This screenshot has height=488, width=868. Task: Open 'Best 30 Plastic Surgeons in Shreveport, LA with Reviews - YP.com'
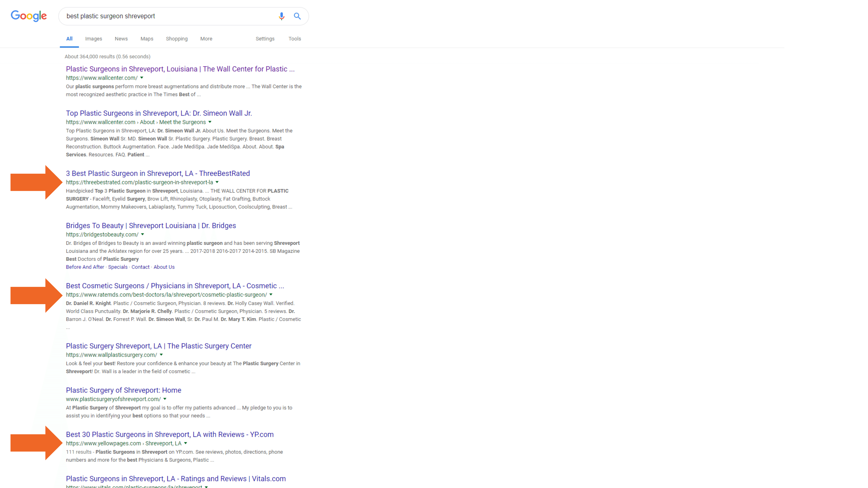(170, 435)
